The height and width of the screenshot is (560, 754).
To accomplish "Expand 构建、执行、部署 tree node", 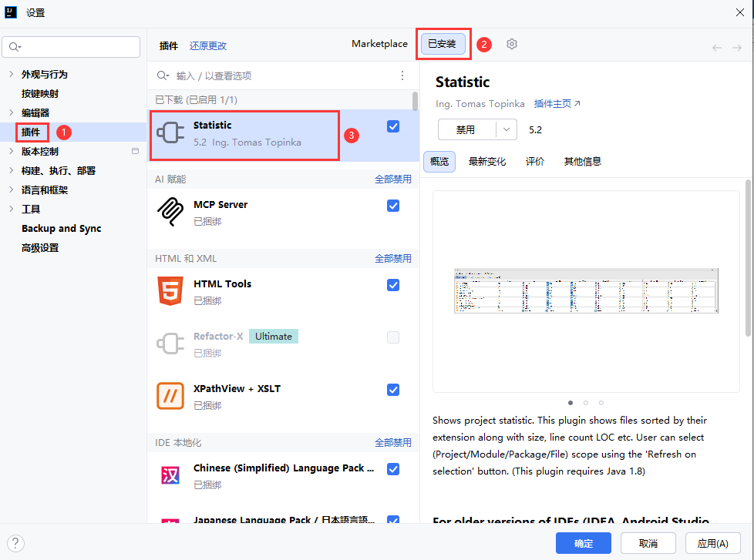I will click(x=11, y=170).
